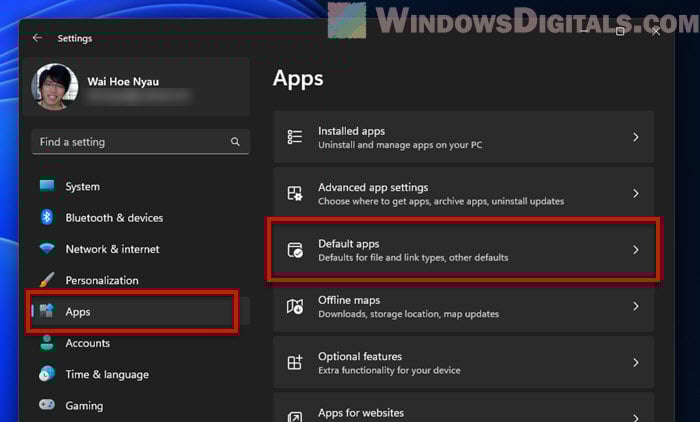The image size is (700, 422).
Task: Click the Gaming controller icon
Action: tap(47, 405)
